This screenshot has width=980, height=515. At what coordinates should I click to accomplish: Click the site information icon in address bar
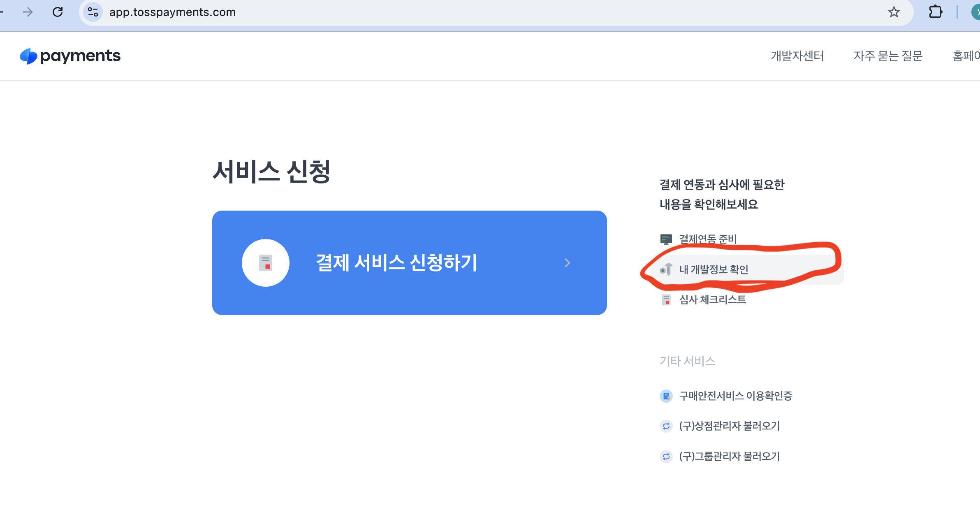93,12
